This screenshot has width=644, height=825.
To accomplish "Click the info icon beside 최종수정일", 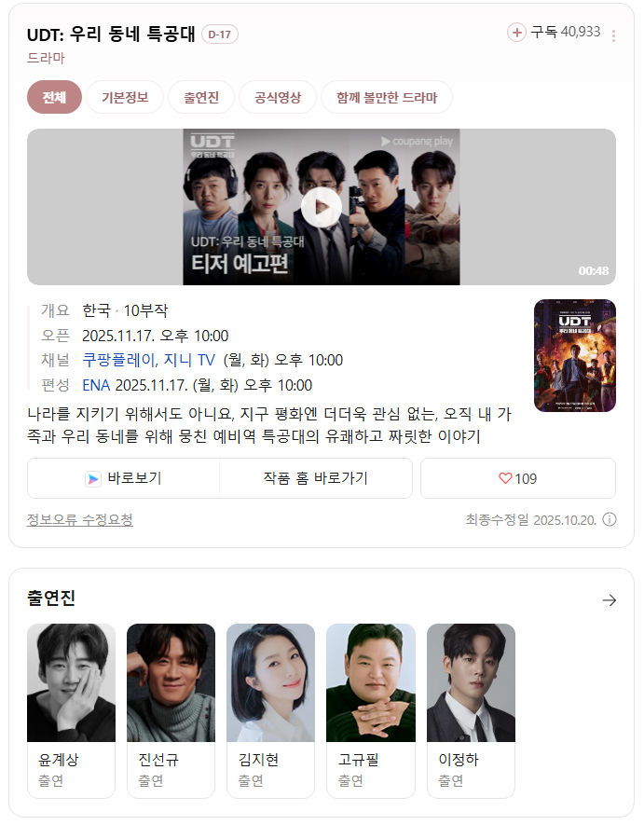I will click(x=610, y=520).
